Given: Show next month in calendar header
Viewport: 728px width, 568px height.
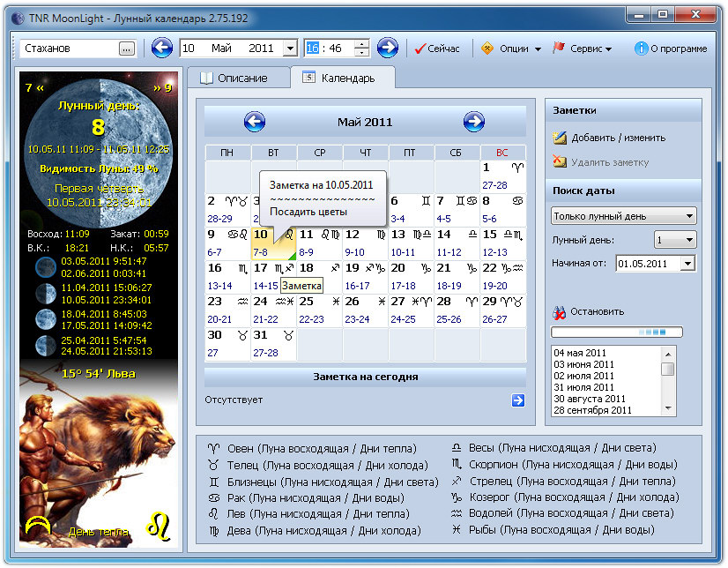Looking at the screenshot, I should click(x=473, y=122).
